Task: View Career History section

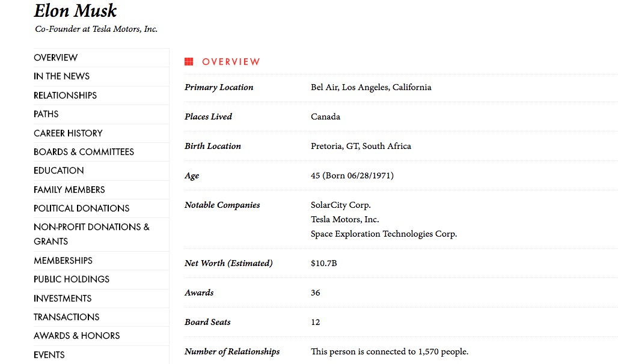Action: (x=69, y=133)
